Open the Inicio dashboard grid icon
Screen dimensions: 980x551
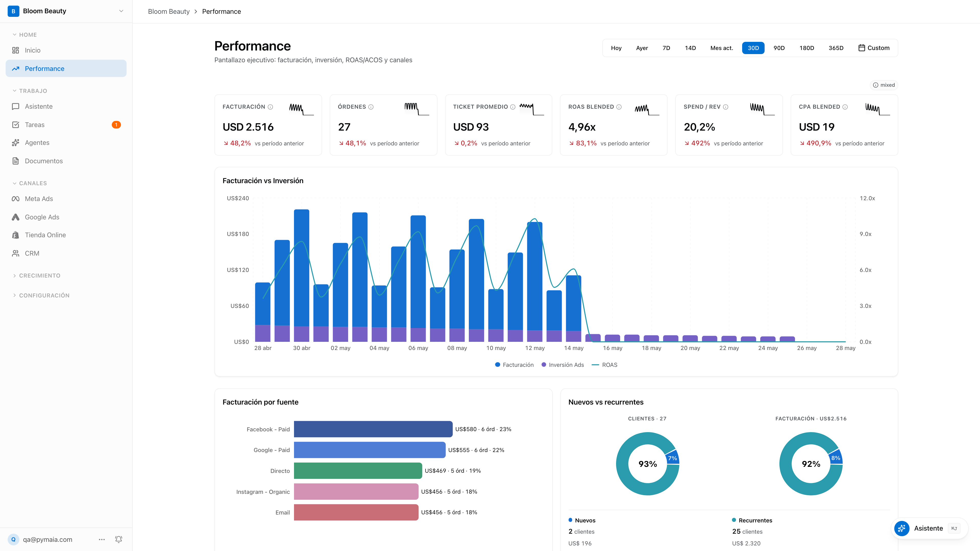pos(16,50)
